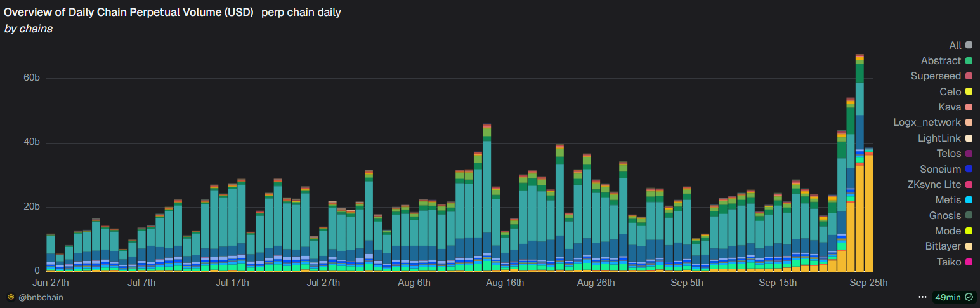The width and height of the screenshot is (980, 308).
Task: Click the blue Soneium legend swatch
Action: coord(969,170)
